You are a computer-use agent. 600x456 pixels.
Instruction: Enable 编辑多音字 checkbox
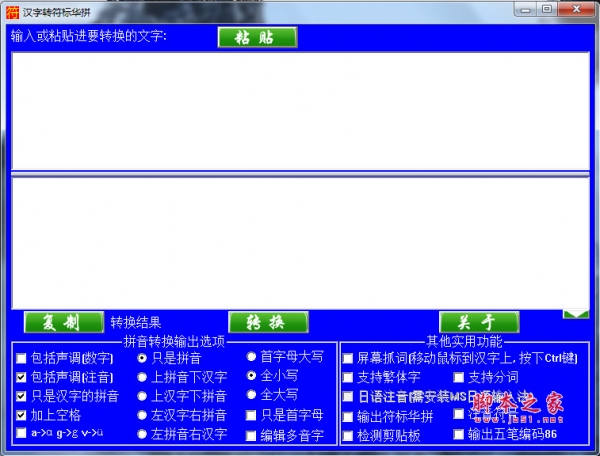pyautogui.click(x=251, y=436)
